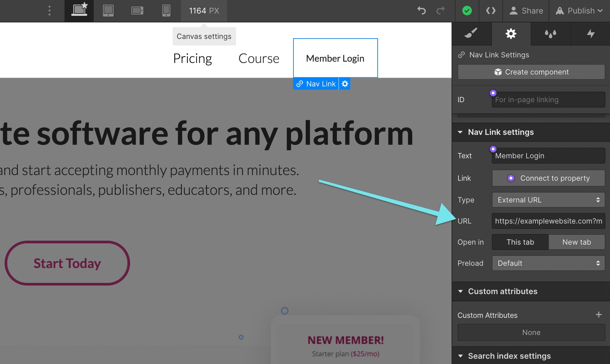This screenshot has height=364, width=610.
Task: Click the NEW MEMBER! notification heading
Action: [346, 340]
